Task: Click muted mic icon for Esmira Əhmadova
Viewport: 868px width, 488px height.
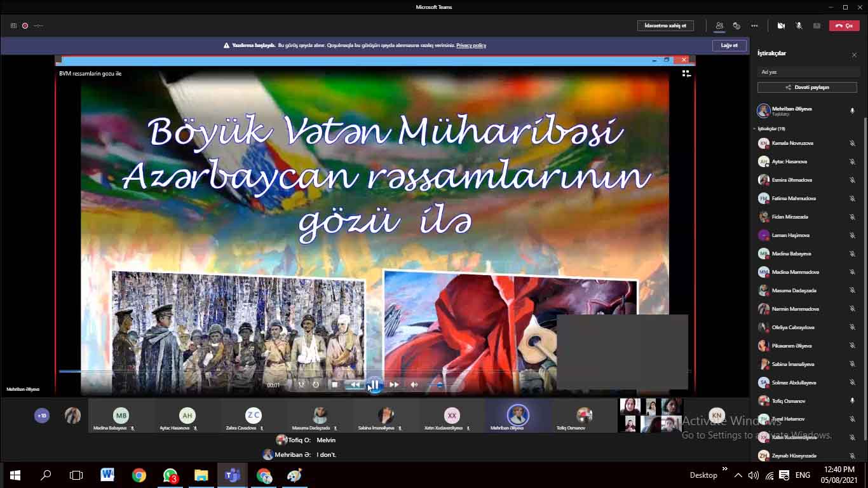Action: (852, 180)
